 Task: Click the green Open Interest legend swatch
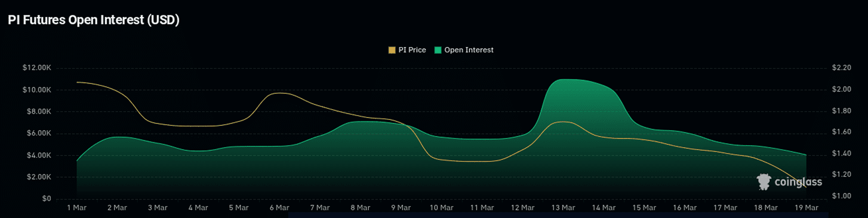[438, 50]
